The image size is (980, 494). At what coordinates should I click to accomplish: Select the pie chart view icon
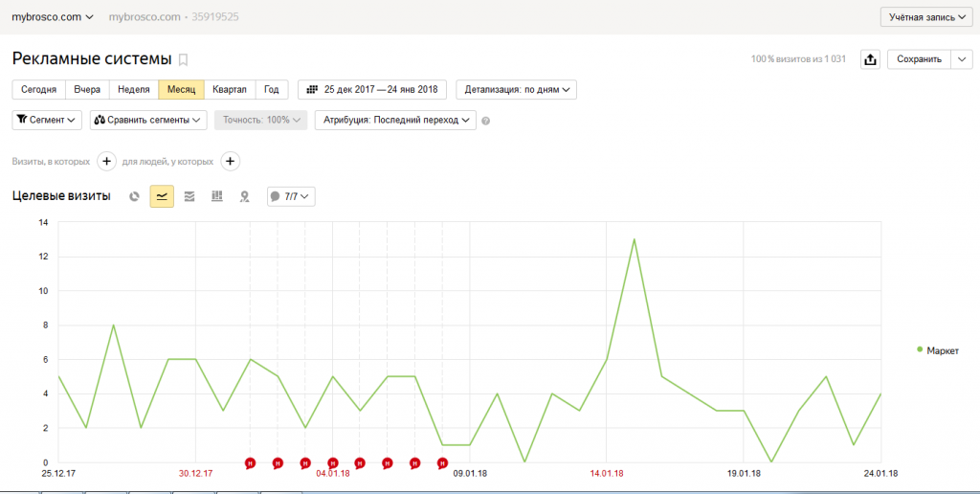(x=135, y=196)
